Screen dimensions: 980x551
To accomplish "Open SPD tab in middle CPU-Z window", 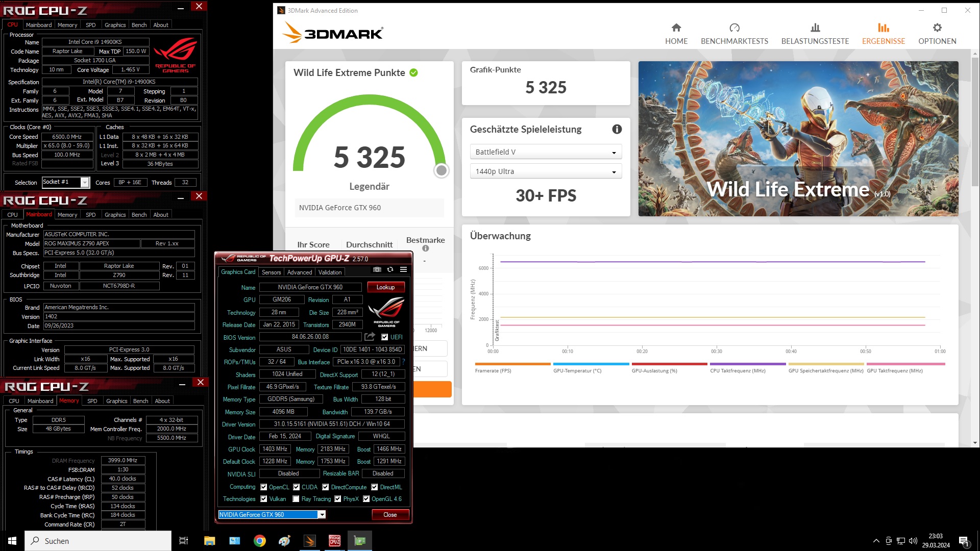I will [x=90, y=215].
